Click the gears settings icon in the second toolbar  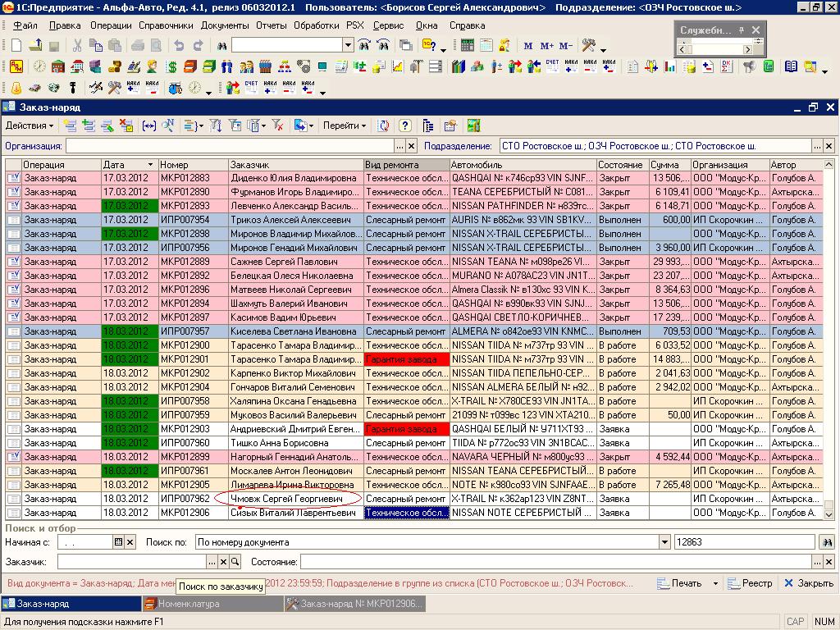304,66
